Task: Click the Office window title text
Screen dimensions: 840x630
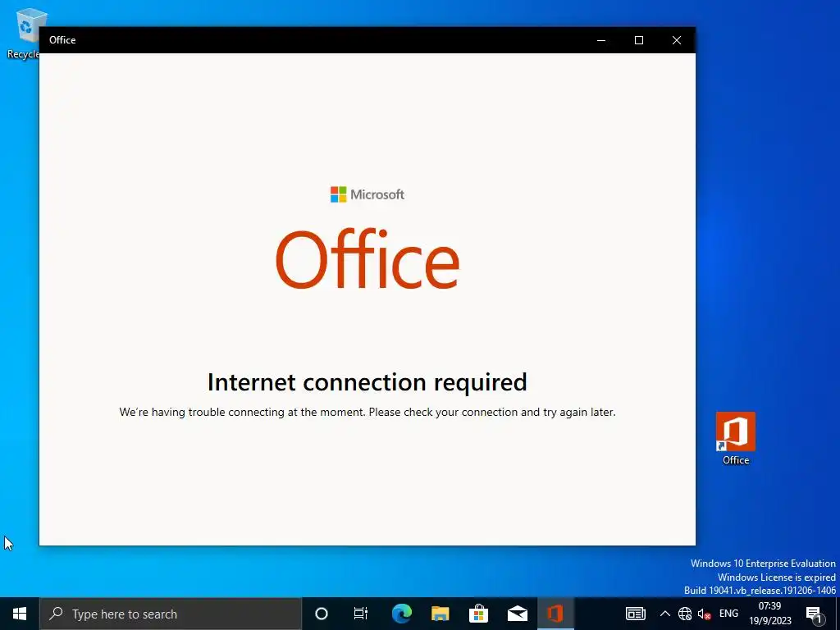Action: click(x=62, y=40)
